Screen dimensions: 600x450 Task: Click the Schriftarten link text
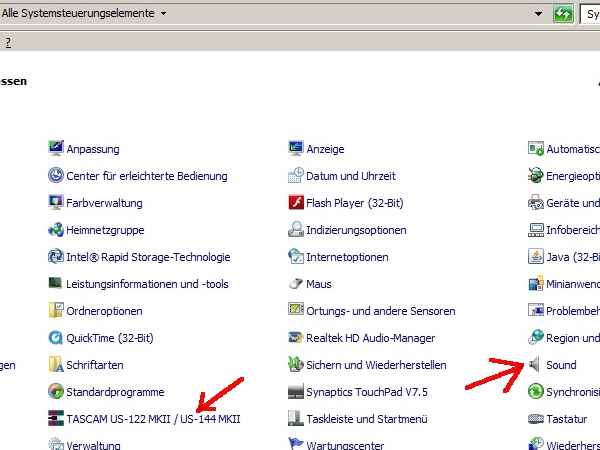[x=95, y=365]
